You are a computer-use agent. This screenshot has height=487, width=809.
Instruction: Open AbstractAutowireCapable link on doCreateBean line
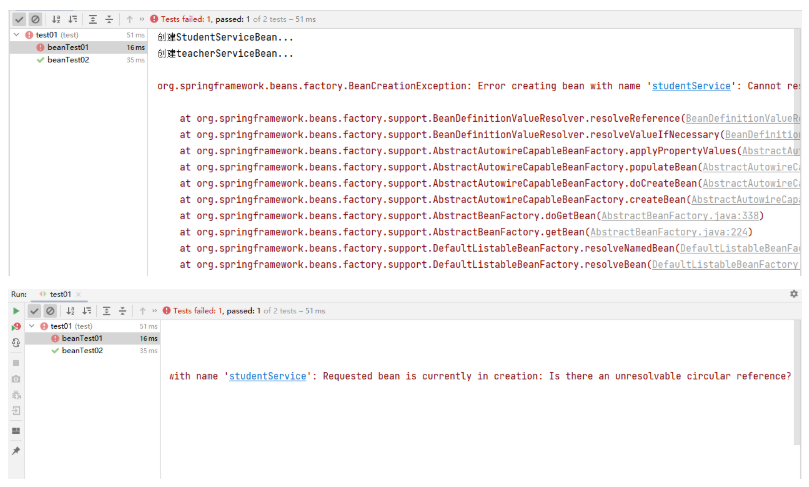pos(751,183)
